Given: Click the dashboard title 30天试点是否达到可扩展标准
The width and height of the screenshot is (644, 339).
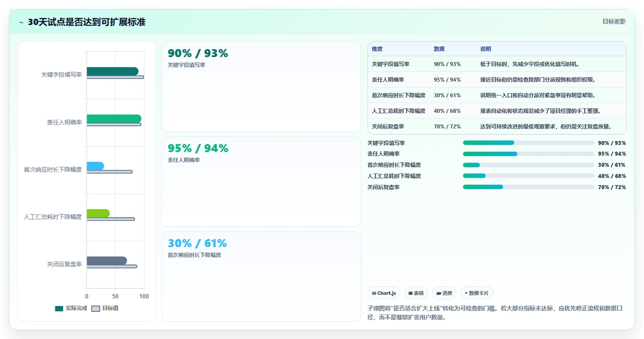Looking at the screenshot, I should [x=87, y=22].
